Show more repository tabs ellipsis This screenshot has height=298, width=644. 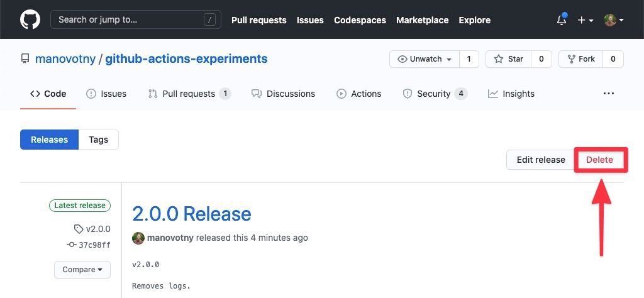click(x=609, y=94)
